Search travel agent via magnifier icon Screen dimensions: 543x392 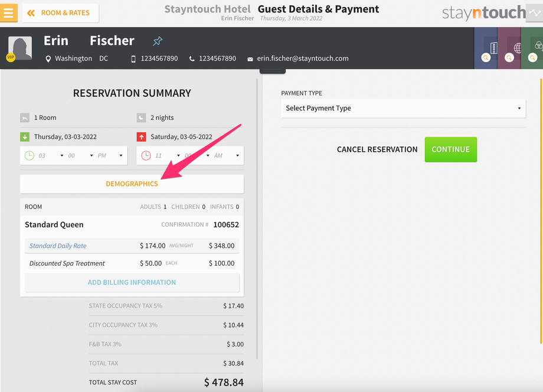pyautogui.click(x=509, y=57)
